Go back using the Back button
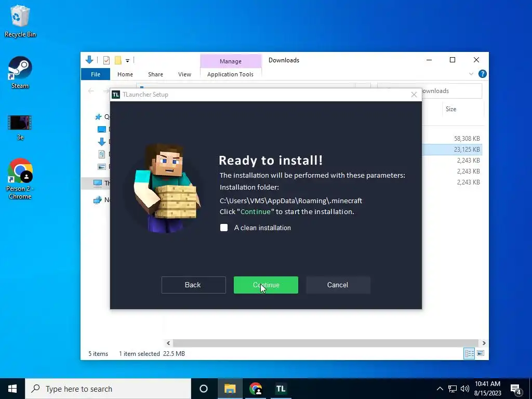 pos(193,285)
